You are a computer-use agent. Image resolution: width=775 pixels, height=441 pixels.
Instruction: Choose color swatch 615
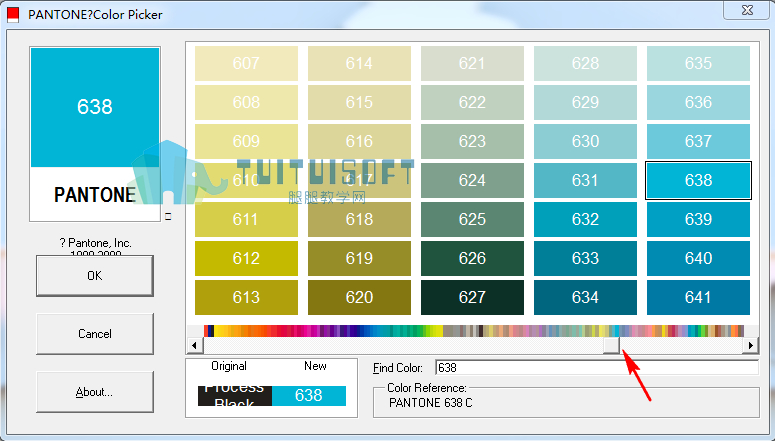pyautogui.click(x=359, y=102)
